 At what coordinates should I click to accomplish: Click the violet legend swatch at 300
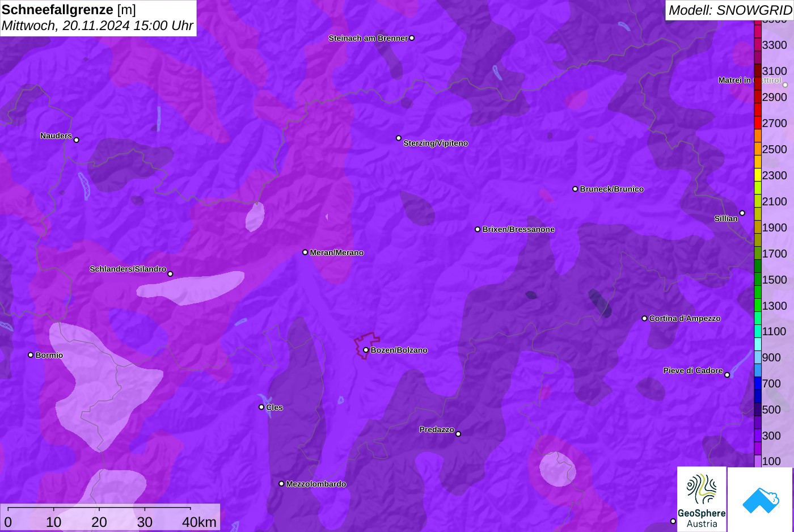click(x=758, y=436)
